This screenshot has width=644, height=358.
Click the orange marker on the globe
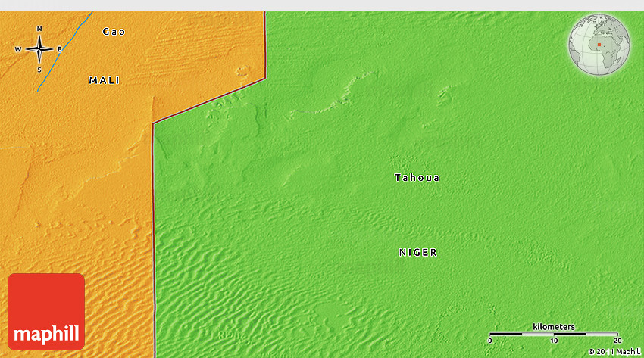point(599,45)
